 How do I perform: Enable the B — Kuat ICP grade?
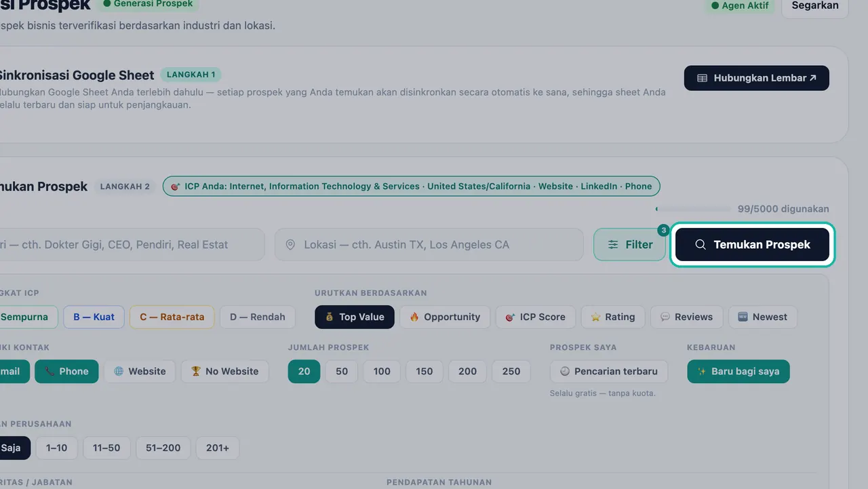pos(94,317)
